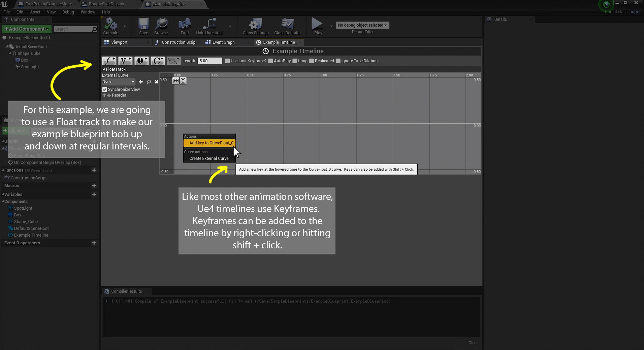Browse to asset with Browse icon
The width and height of the screenshot is (644, 350).
[161, 26]
